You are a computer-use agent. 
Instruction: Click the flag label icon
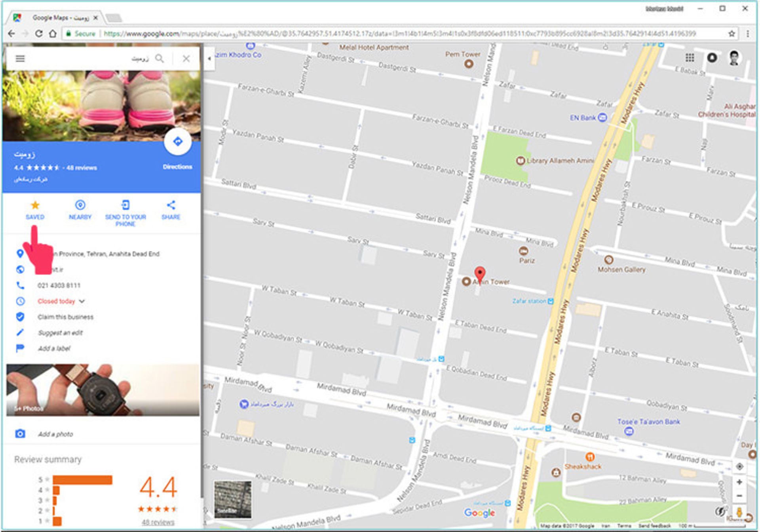click(20, 348)
